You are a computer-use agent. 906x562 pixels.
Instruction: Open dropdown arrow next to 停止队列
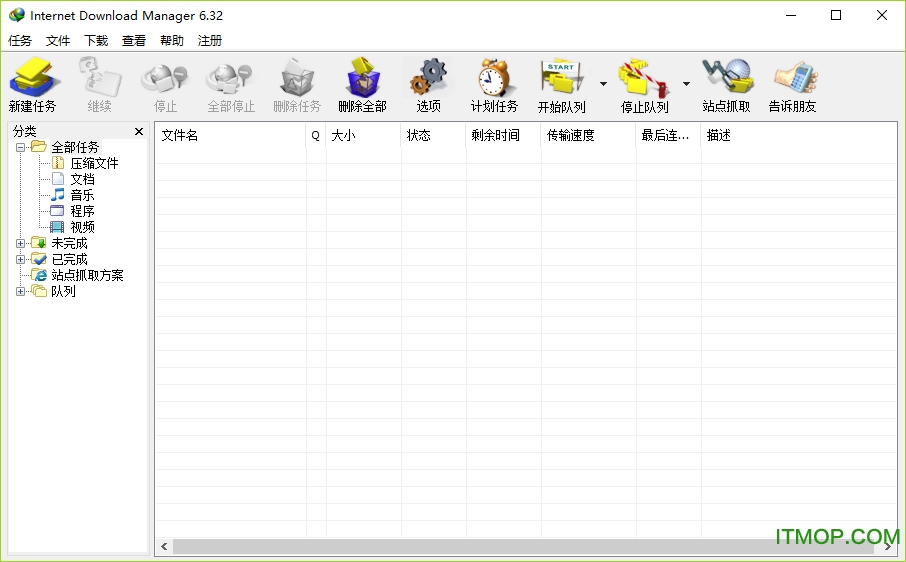[686, 84]
